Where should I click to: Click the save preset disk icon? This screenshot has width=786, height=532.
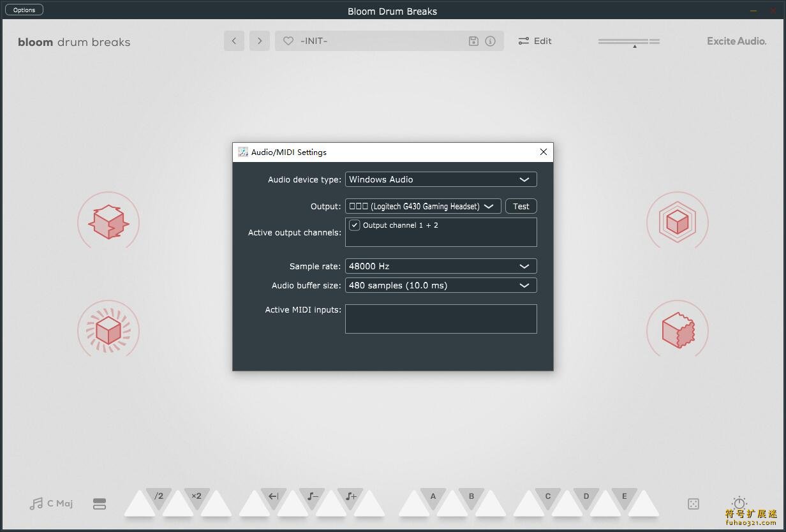coord(473,41)
